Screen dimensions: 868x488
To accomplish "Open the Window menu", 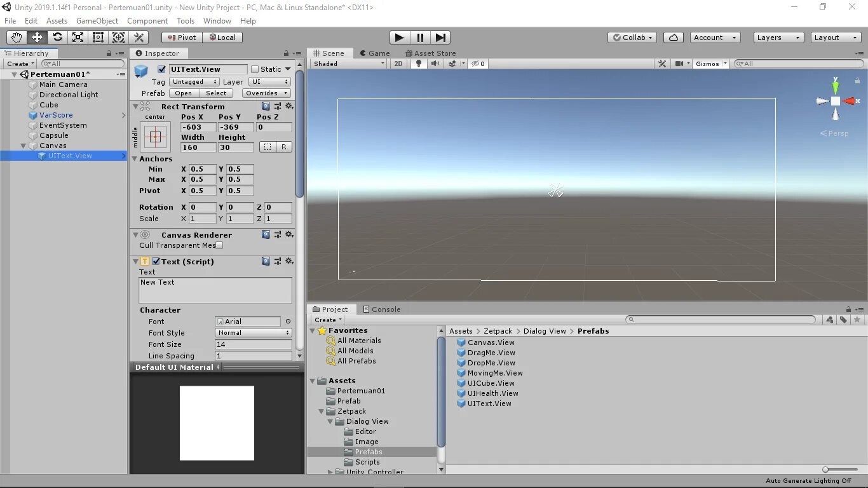I will [217, 21].
